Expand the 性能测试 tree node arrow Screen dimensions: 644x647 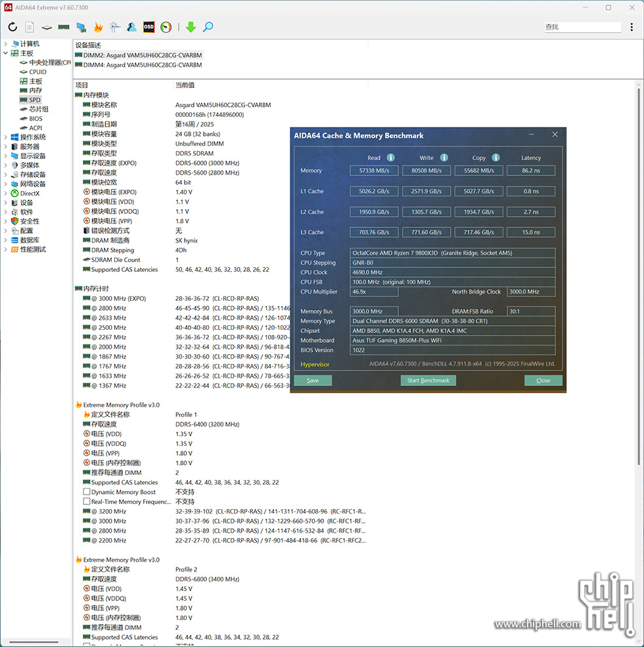tap(5, 249)
